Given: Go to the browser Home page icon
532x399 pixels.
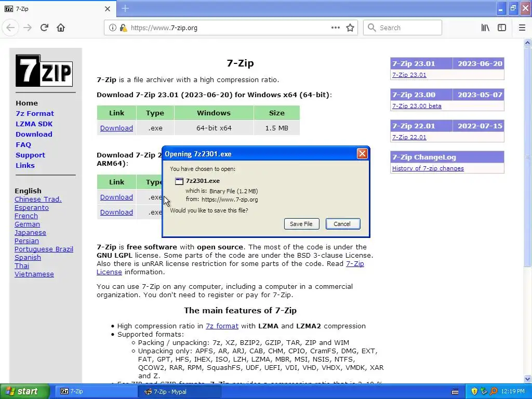Looking at the screenshot, I should click(x=61, y=28).
